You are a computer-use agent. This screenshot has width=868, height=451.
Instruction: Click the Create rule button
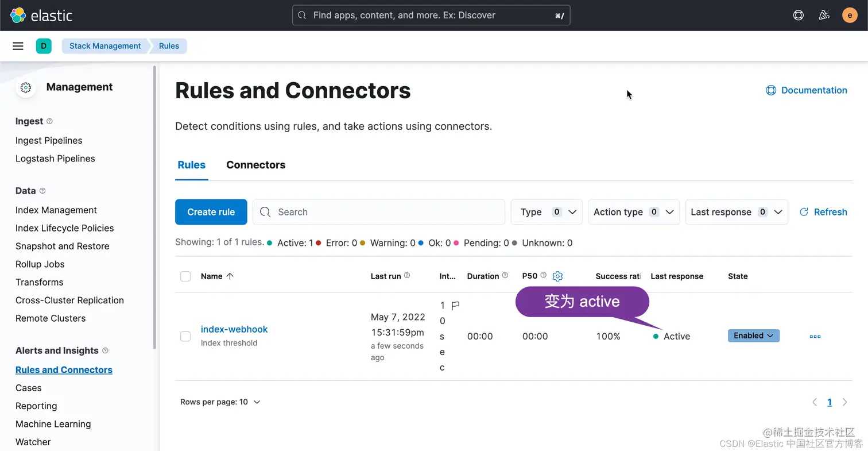[x=211, y=212]
